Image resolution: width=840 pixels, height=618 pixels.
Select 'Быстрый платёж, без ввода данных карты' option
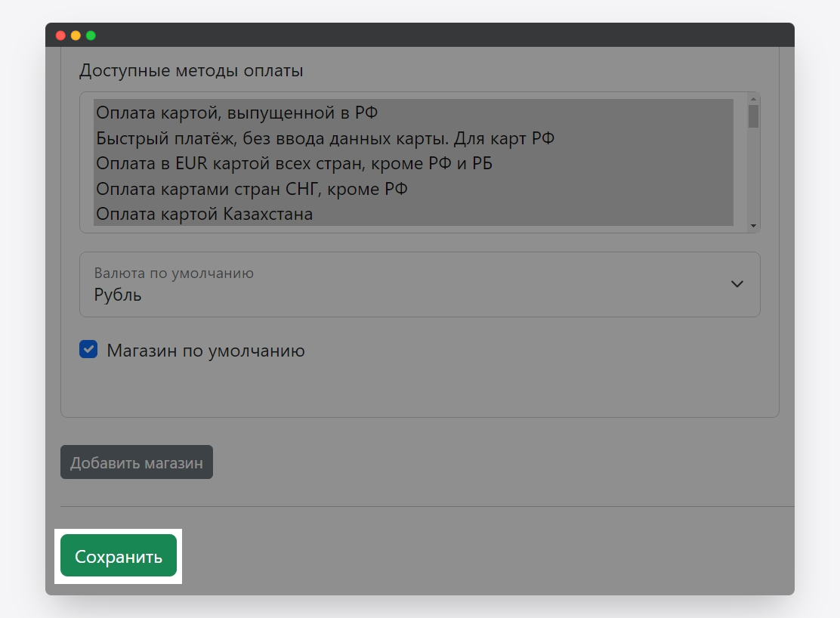326,138
